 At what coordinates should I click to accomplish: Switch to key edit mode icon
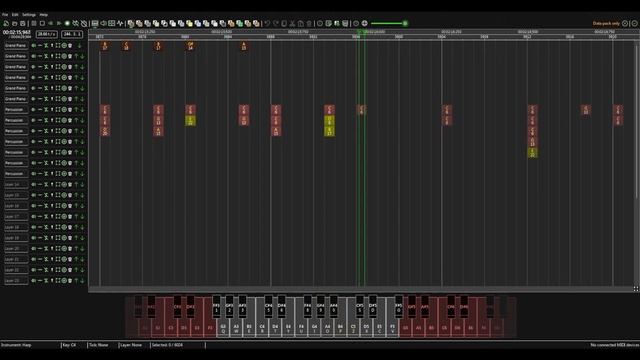[x=94, y=24]
